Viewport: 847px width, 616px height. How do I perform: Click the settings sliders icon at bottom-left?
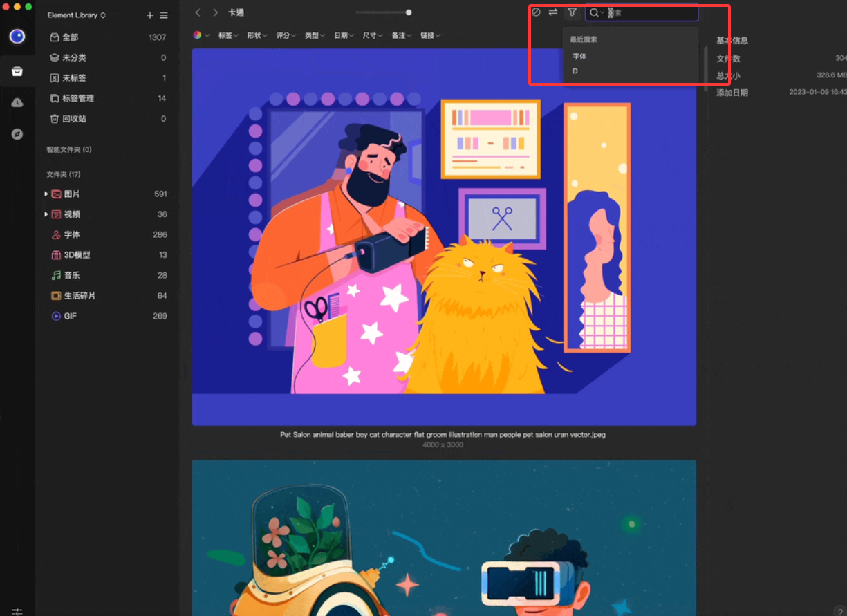17,610
